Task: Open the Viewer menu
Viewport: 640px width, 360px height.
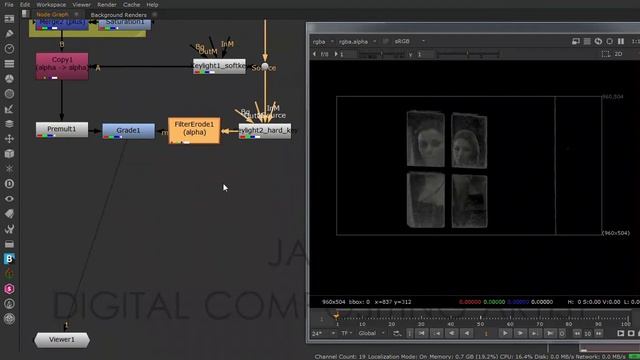Action: pos(82,5)
